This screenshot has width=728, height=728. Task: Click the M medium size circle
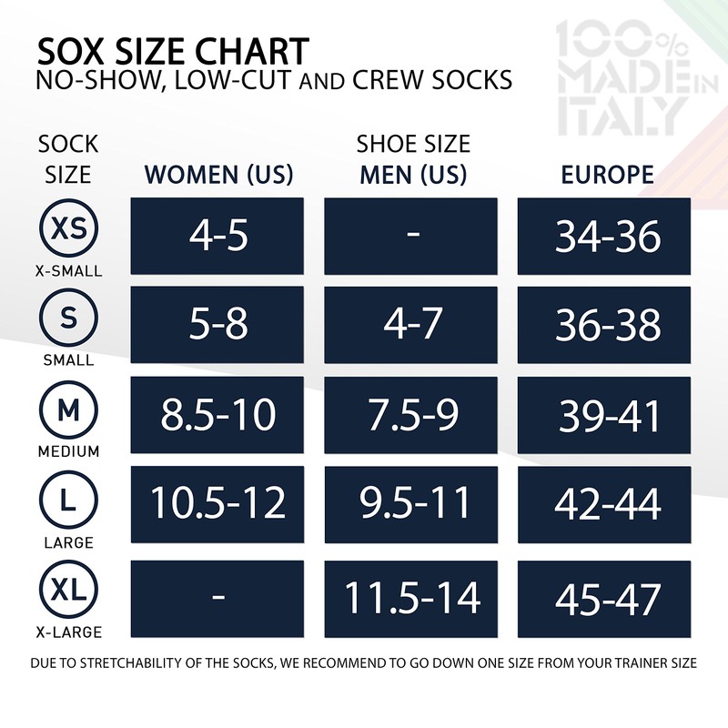[69, 411]
